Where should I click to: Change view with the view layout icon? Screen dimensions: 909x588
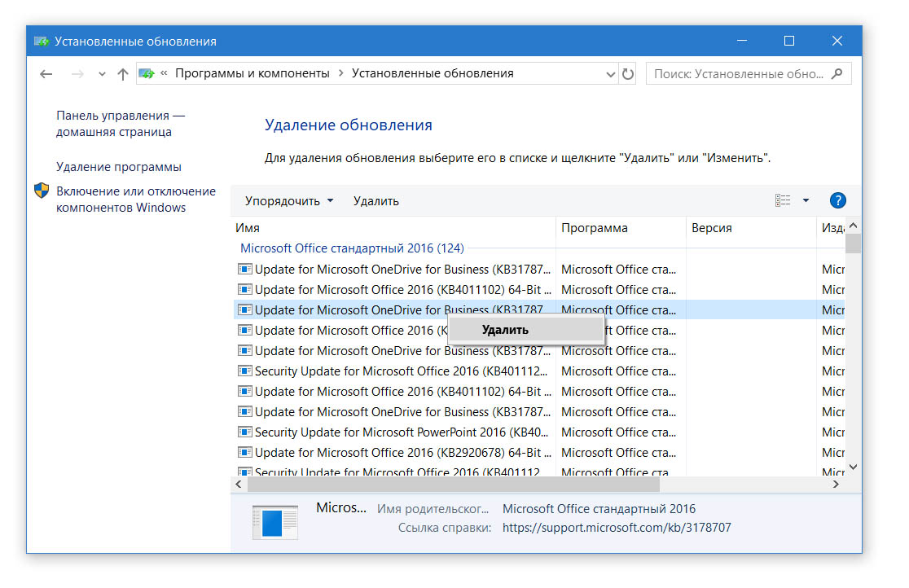[x=783, y=200]
